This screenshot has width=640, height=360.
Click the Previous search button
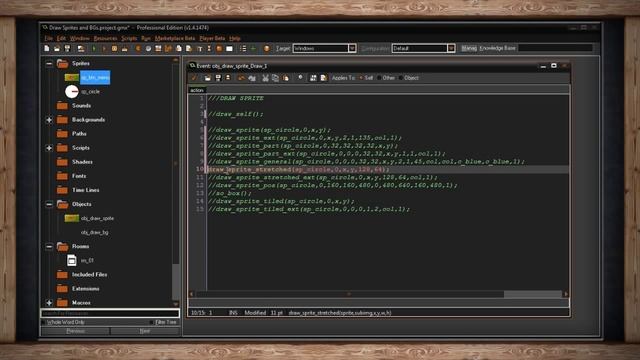[x=76, y=331]
